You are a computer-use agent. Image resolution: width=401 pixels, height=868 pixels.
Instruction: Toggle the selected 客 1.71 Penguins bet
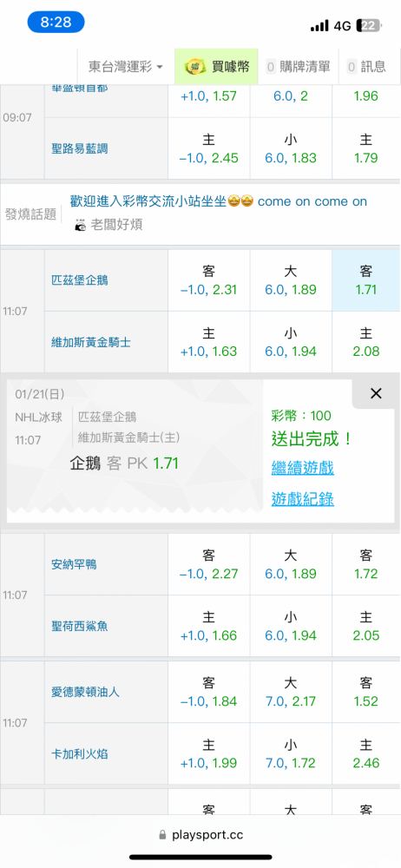point(365,280)
